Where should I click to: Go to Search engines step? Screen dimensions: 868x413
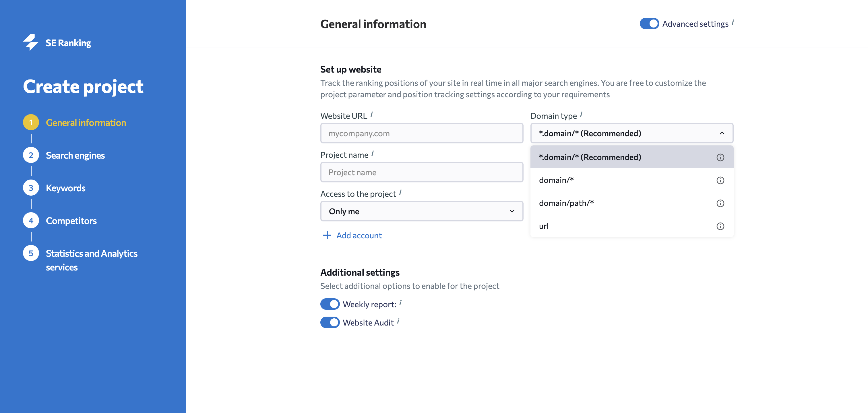[x=75, y=155]
